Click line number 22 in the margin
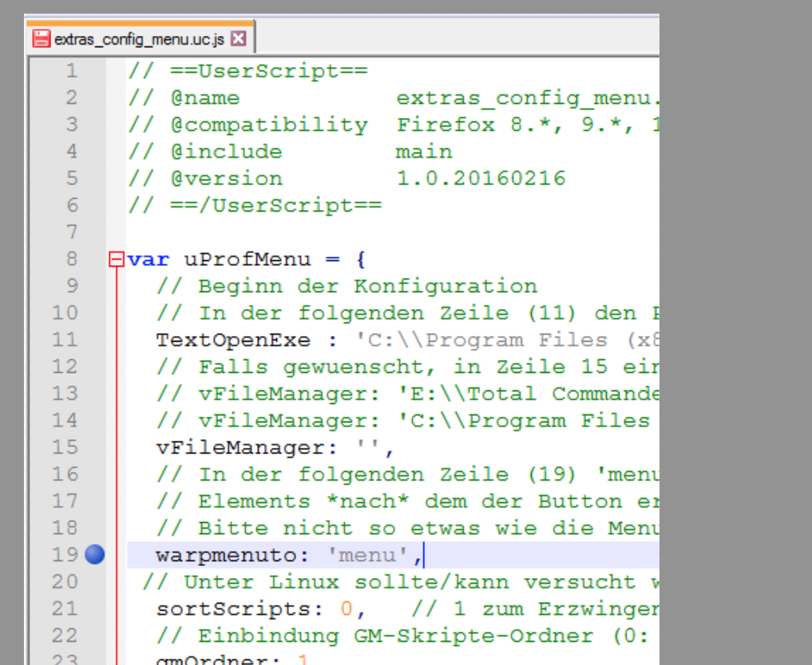The image size is (812, 665). 66,635
